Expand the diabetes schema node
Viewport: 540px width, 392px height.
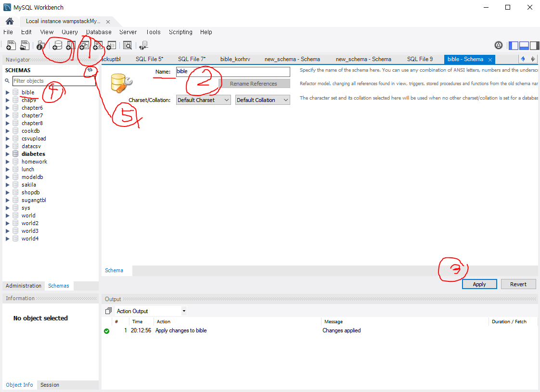coord(7,154)
